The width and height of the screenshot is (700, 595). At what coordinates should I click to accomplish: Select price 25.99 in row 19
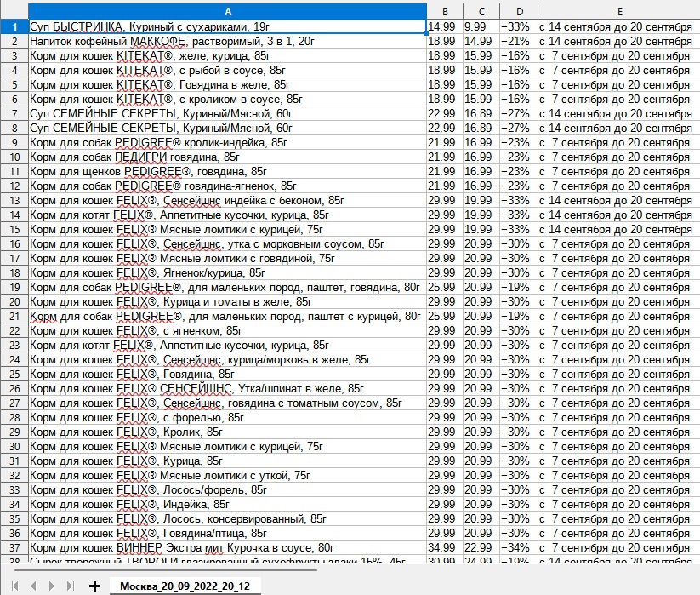445,287
